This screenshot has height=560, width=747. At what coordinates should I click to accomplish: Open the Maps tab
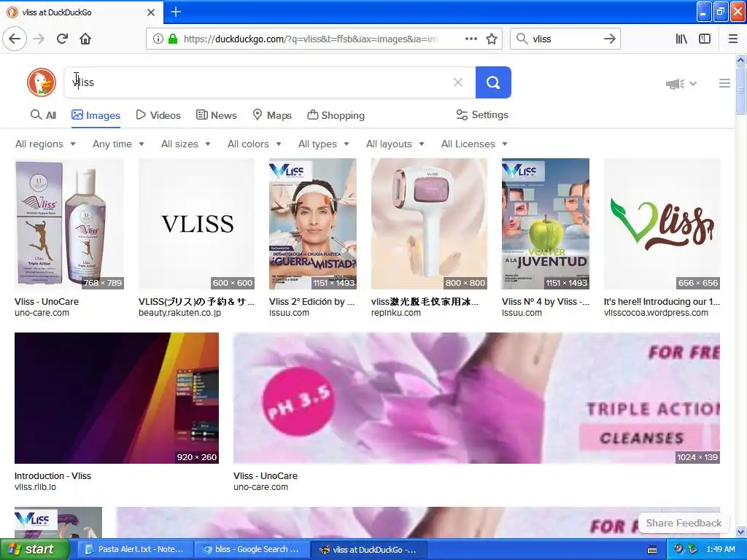coord(272,115)
